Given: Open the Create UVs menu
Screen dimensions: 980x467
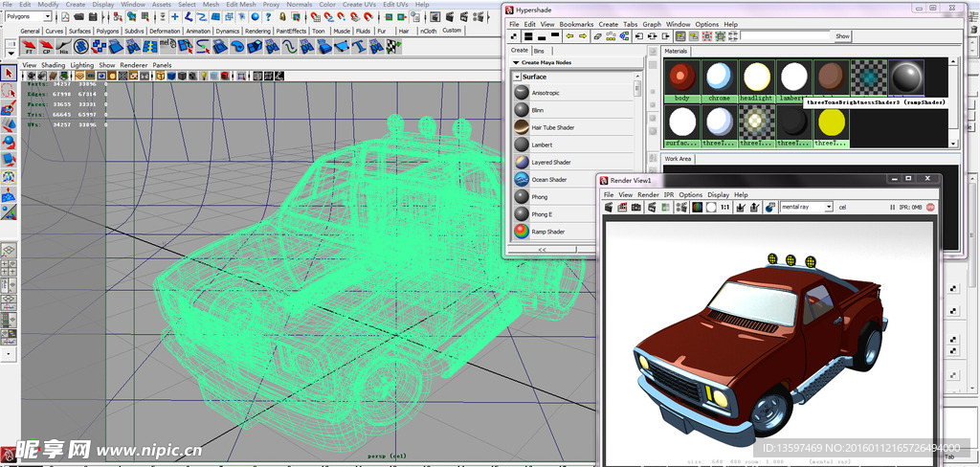Looking at the screenshot, I should click(x=360, y=4).
